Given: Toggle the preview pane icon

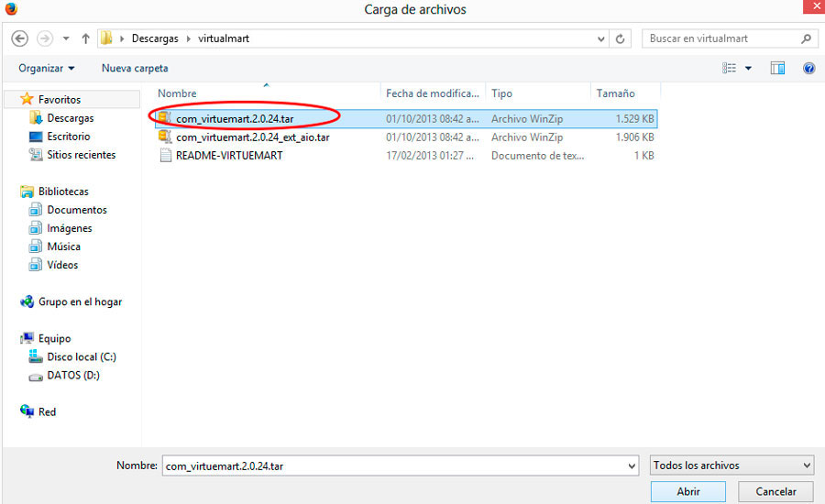Looking at the screenshot, I should click(777, 69).
